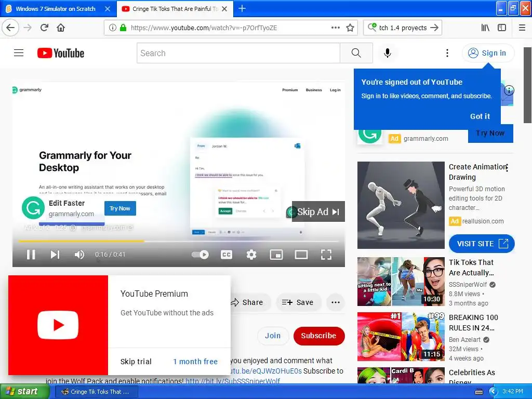Open the Ben Azelart channel name
This screenshot has height=399, width=532.
click(464, 340)
